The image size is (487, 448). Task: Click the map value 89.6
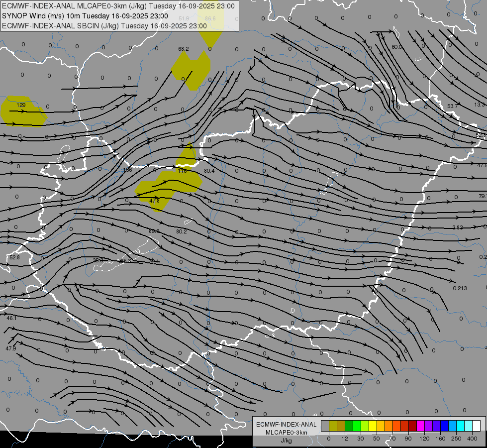154,231
